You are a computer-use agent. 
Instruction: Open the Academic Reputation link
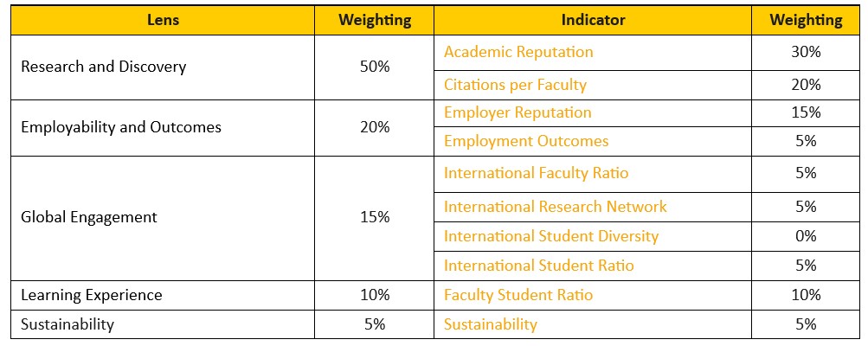[x=518, y=52]
